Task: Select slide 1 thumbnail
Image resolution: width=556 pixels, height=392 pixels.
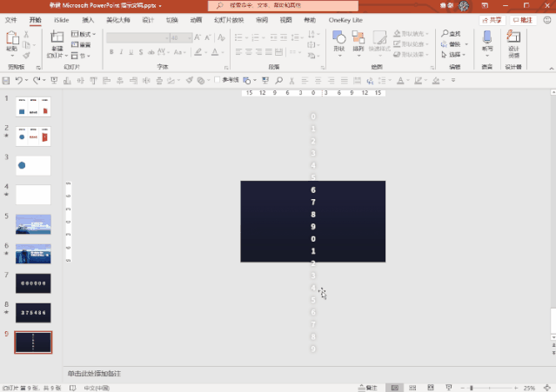Action: pyautogui.click(x=33, y=107)
